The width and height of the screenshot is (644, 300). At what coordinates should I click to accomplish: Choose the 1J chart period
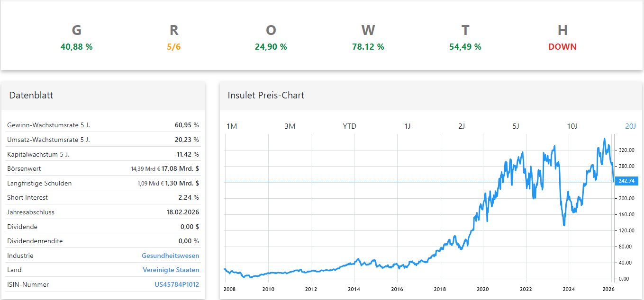pyautogui.click(x=407, y=126)
